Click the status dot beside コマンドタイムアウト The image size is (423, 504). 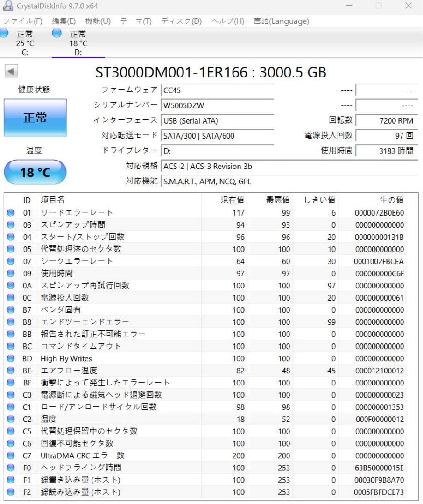[x=10, y=346]
